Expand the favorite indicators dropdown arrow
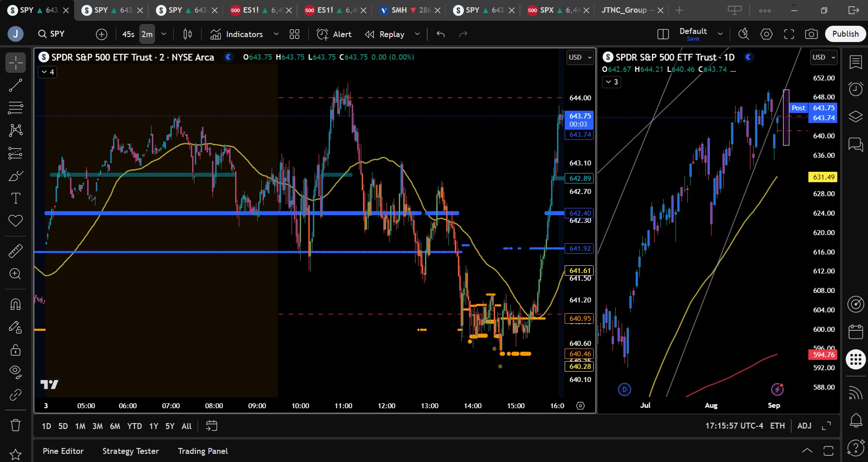This screenshot has height=462, width=868. 276,34
